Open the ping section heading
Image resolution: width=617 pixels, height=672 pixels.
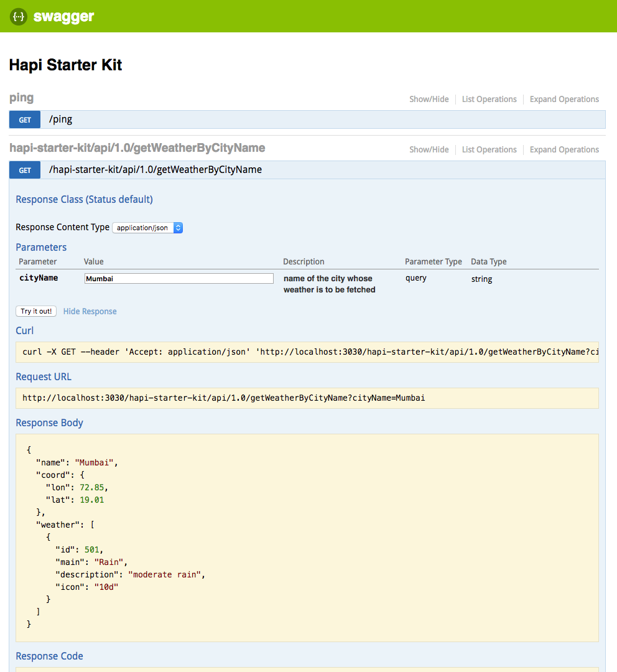[21, 98]
